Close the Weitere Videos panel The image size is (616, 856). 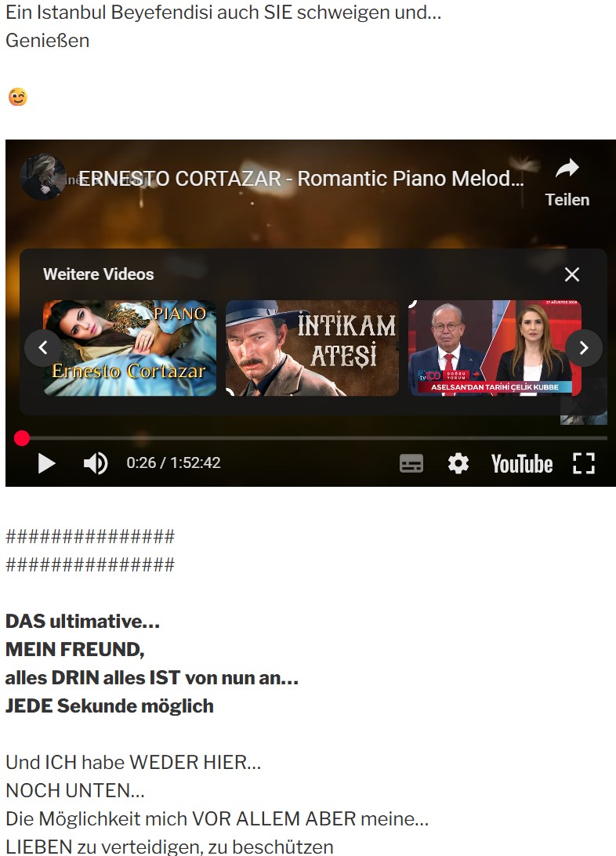(572, 274)
